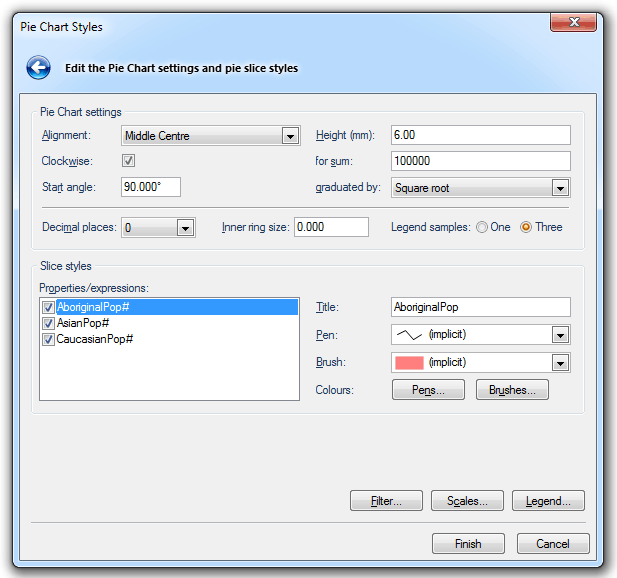Click the Pens... colours button

click(x=428, y=390)
